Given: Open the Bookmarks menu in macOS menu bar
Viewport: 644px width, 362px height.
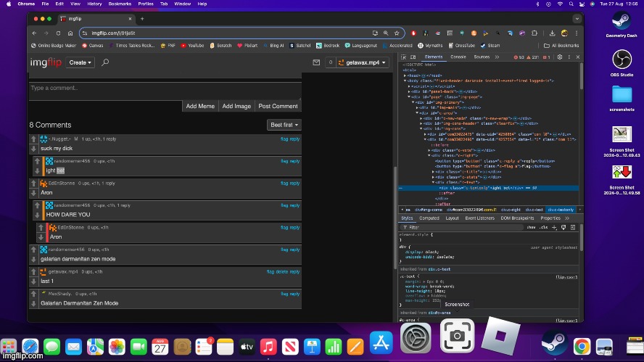Looking at the screenshot, I should (120, 4).
